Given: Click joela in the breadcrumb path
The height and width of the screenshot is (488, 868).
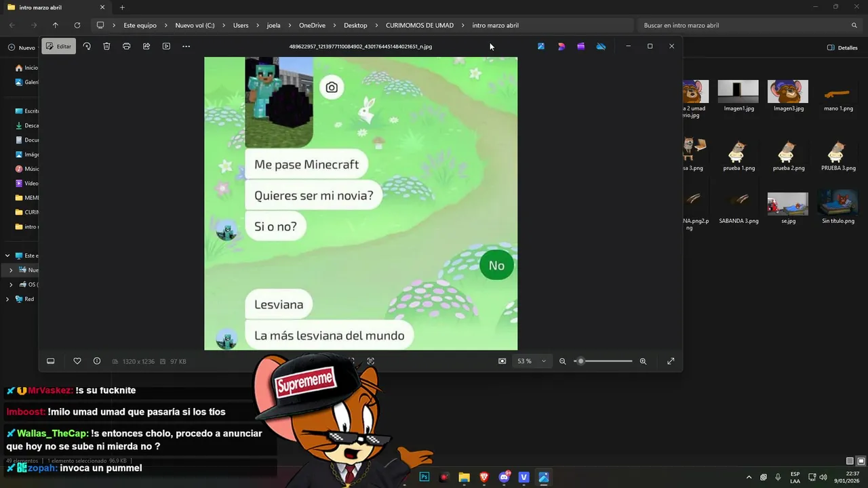Looking at the screenshot, I should (x=273, y=25).
